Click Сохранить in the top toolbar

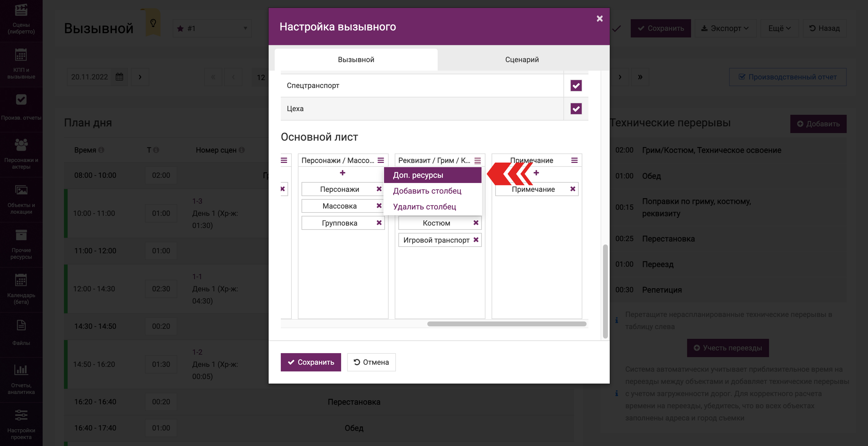coord(660,28)
